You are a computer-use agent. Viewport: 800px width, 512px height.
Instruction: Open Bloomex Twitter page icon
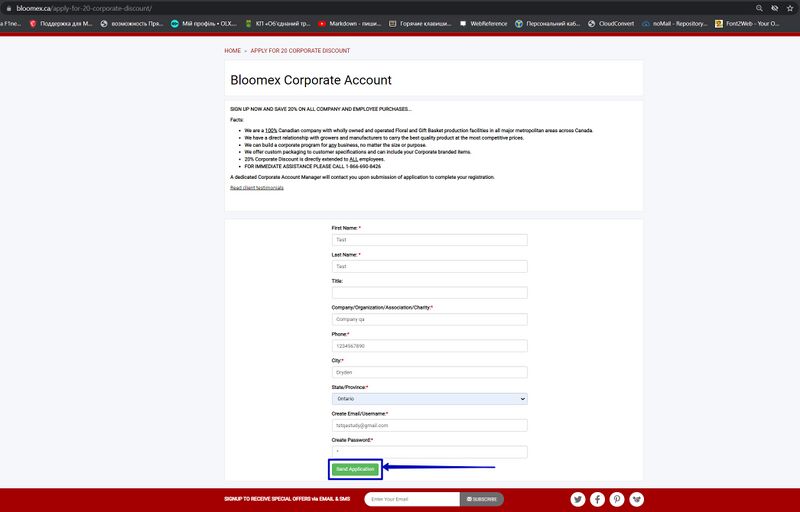click(x=578, y=499)
